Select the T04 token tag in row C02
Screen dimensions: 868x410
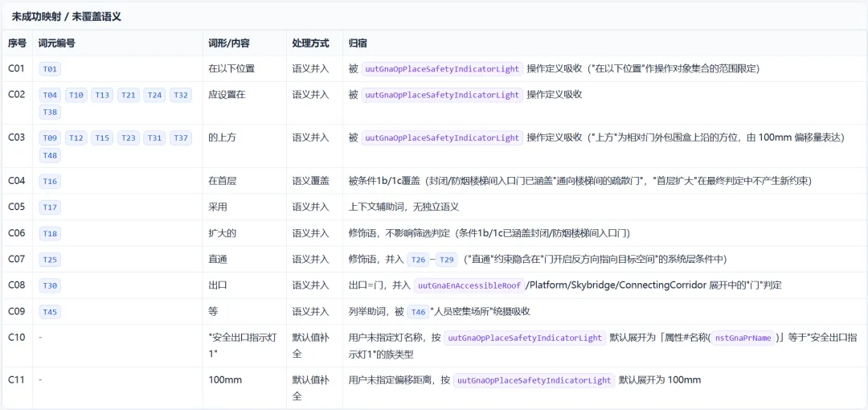point(50,96)
